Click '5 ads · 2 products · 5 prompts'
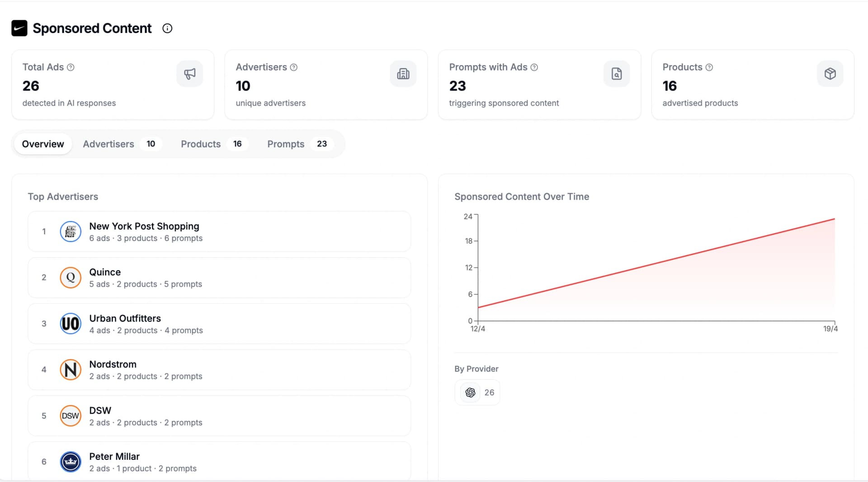The image size is (868, 482). pyautogui.click(x=146, y=284)
